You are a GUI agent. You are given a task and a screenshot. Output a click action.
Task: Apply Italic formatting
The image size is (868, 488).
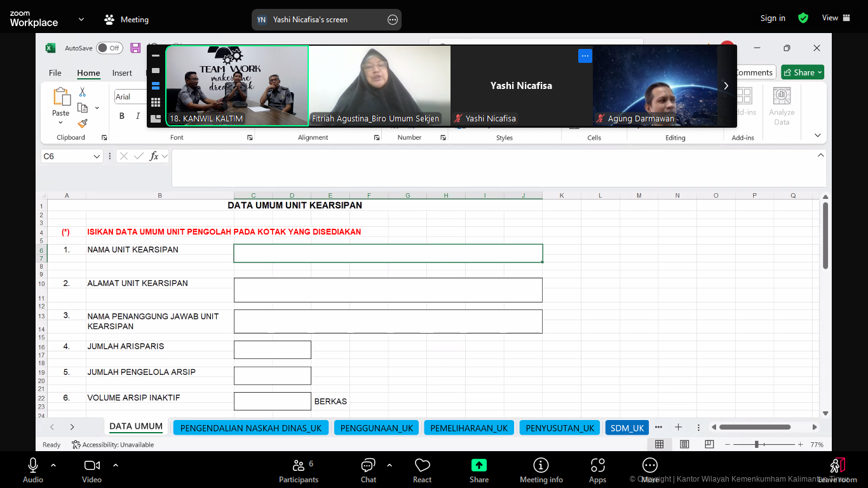tap(138, 116)
